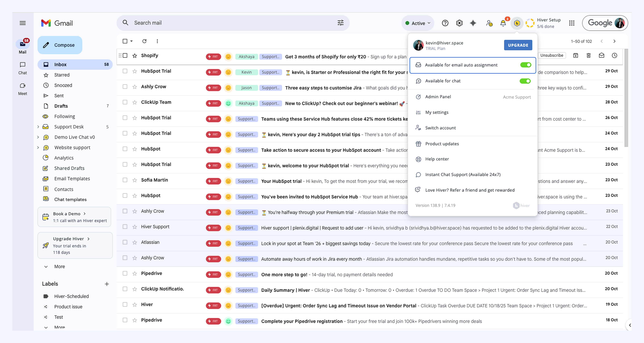Open the more actions kebab menu
Image resolution: width=644 pixels, height=343 pixels.
pos(157,41)
